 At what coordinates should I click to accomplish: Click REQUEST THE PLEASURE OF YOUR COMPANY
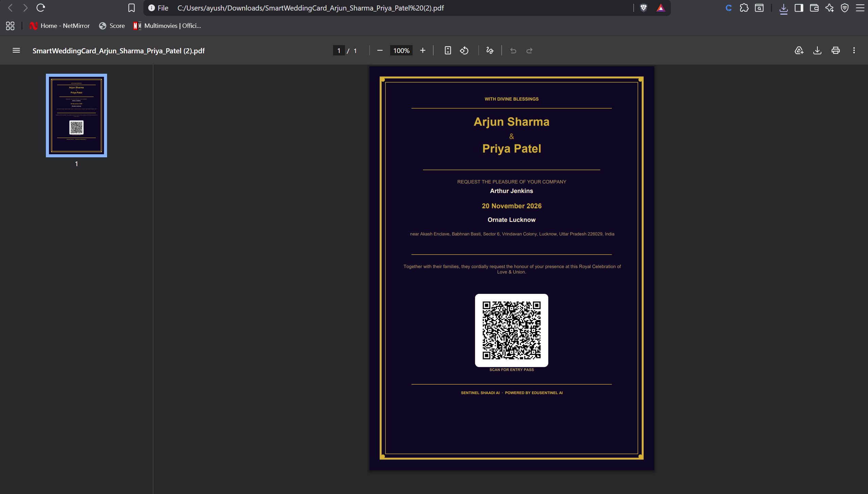point(511,182)
